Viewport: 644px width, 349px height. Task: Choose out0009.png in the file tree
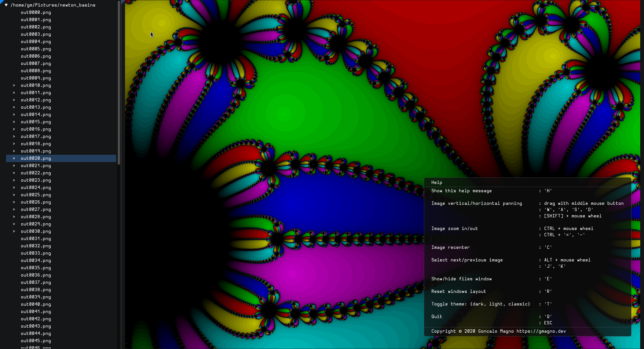(36, 78)
